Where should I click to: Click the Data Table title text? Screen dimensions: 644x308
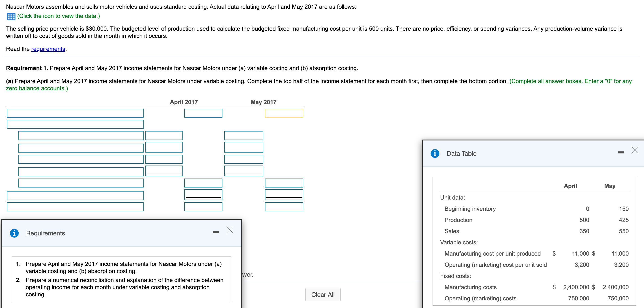[461, 153]
